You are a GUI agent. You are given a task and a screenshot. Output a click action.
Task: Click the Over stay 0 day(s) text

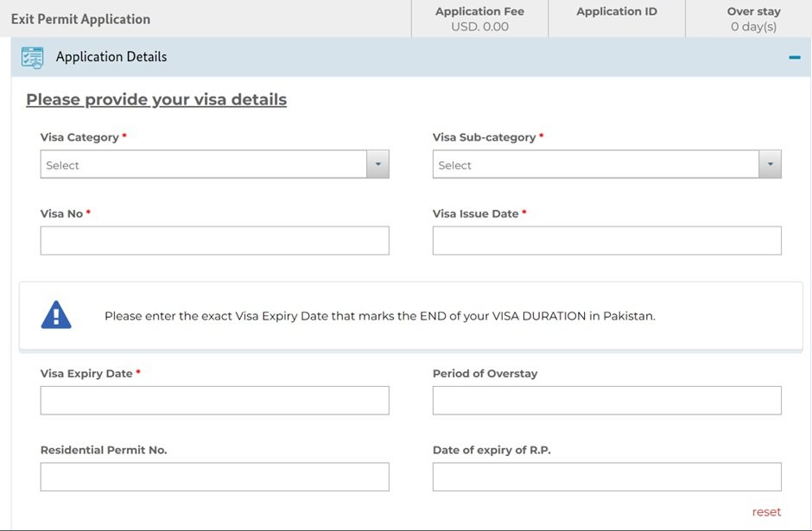pyautogui.click(x=753, y=19)
